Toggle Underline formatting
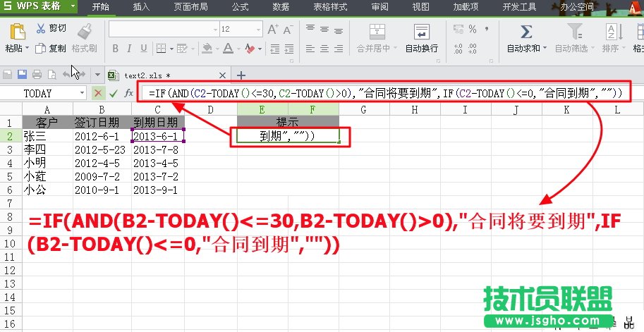The image size is (644, 332). tap(144, 49)
